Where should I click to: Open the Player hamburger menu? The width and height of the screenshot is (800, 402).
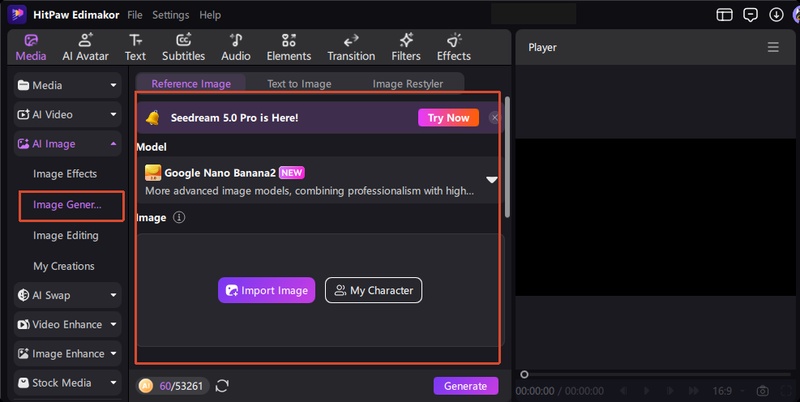point(773,47)
